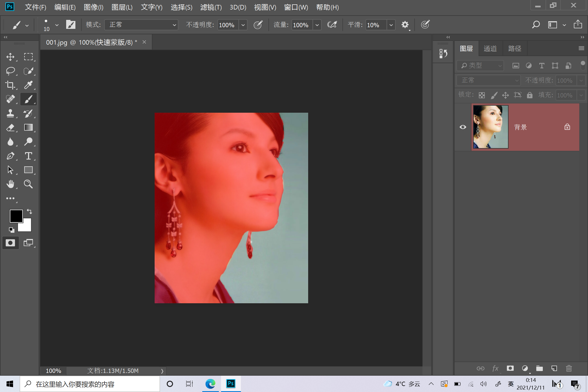Open the search icon in options bar
The height and width of the screenshot is (392, 588).
point(536,25)
